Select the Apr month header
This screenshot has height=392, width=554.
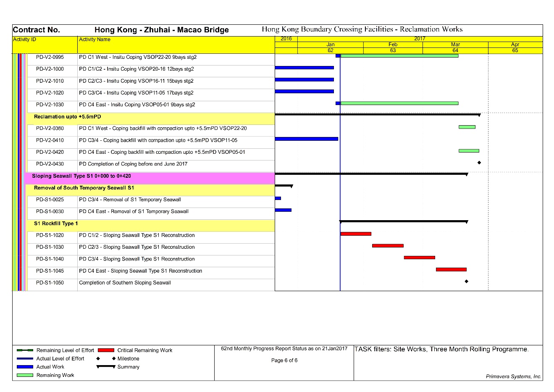515,45
